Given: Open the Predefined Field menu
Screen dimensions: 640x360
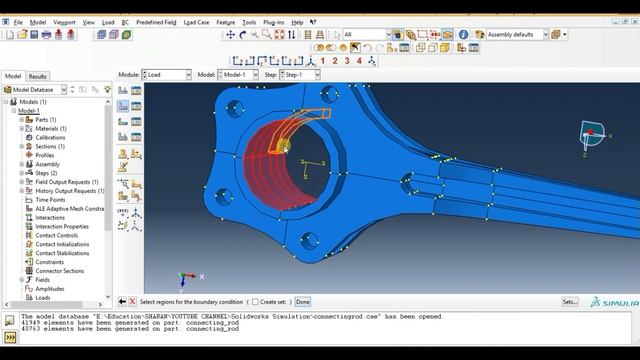Looking at the screenshot, I should [156, 22].
